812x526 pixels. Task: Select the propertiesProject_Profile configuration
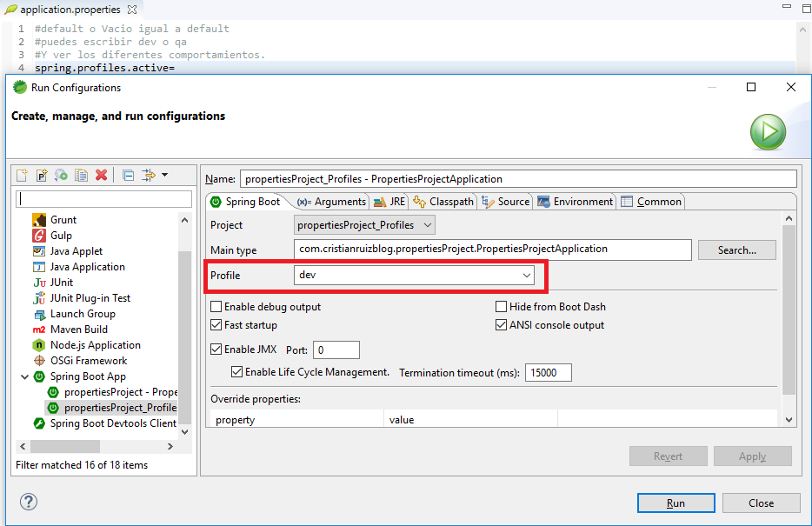click(x=112, y=408)
